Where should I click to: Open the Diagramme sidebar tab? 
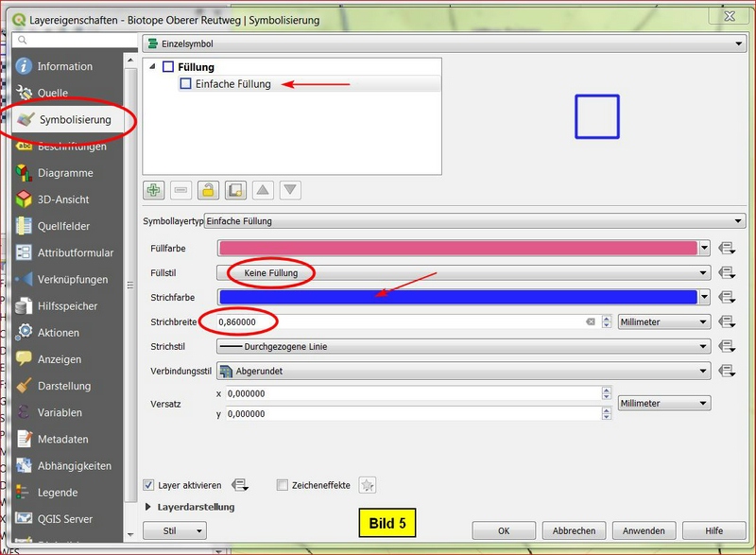click(x=64, y=173)
